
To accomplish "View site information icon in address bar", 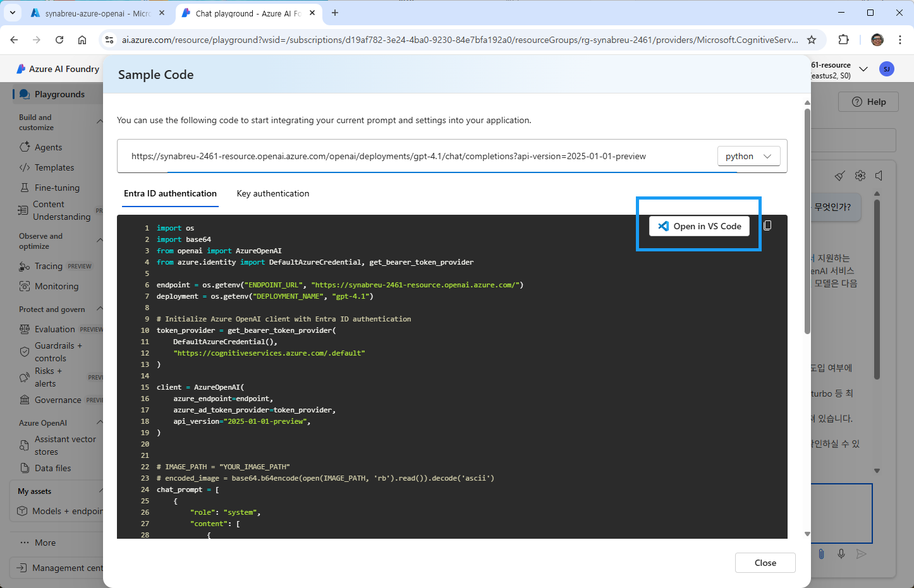I will coord(109,40).
